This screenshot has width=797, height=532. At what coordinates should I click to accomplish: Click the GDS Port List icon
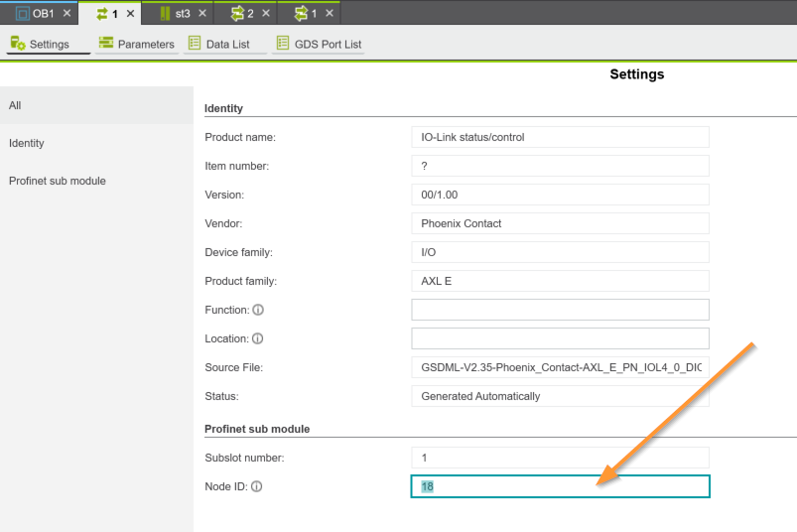click(283, 44)
